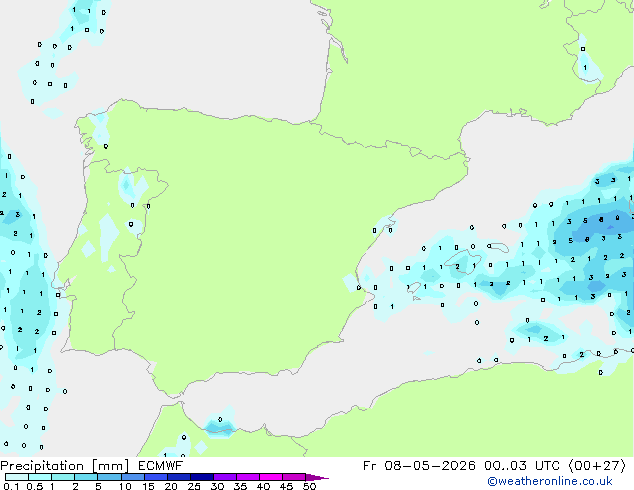Click the 'Precipitation' title text
Viewport: 634px width, 490px height.
click(42, 466)
